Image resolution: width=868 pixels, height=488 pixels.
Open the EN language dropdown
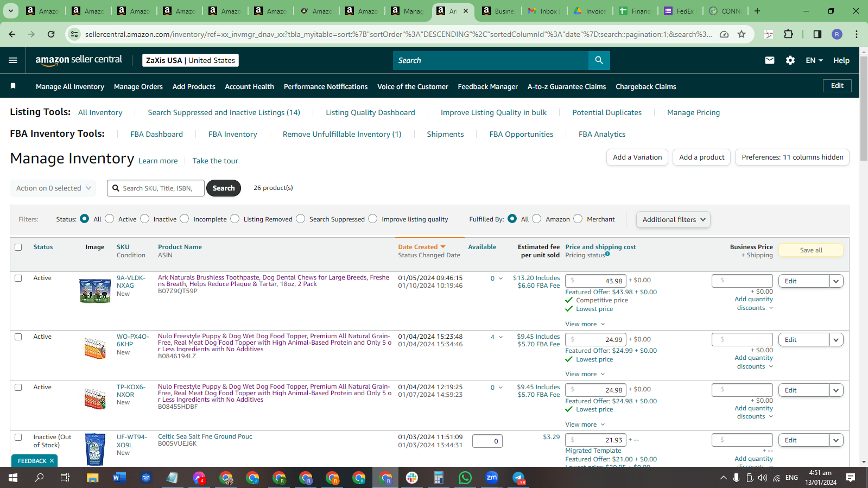(814, 60)
